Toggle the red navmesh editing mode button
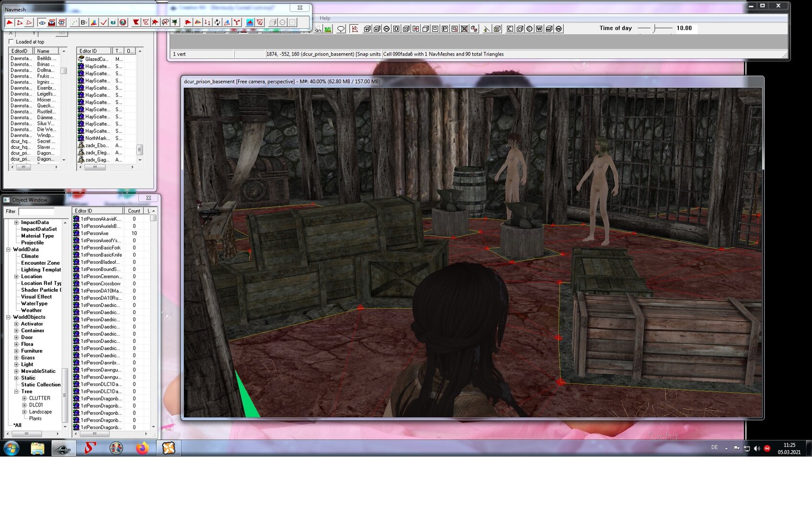This screenshot has height=517, width=812. coord(355,29)
